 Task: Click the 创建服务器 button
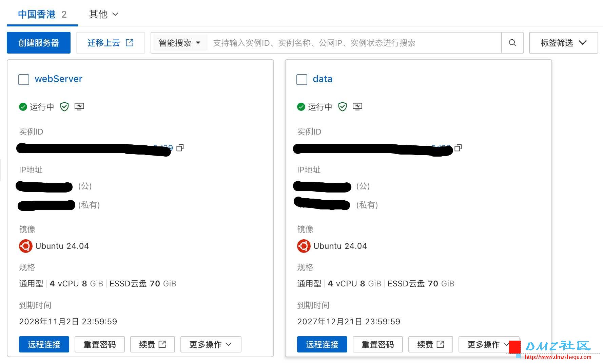pyautogui.click(x=39, y=43)
